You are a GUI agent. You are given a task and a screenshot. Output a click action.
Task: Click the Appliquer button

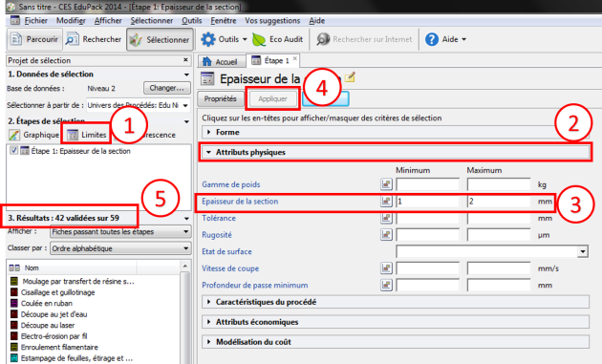273,99
